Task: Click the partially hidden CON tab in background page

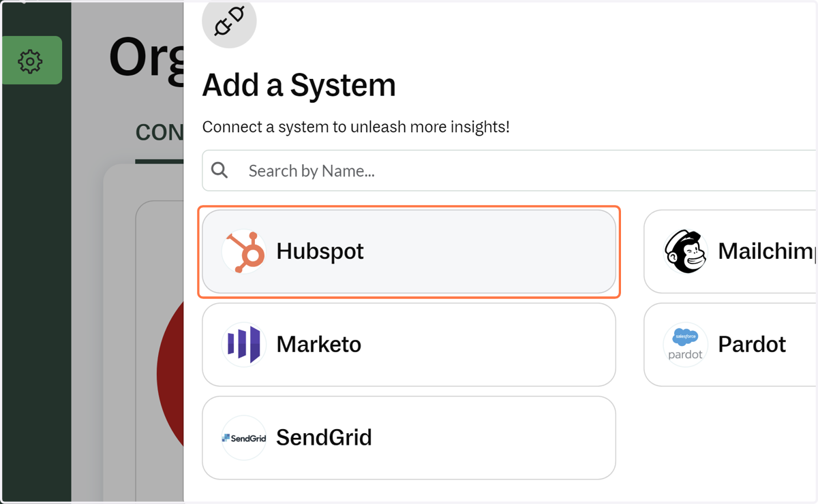Action: point(160,132)
